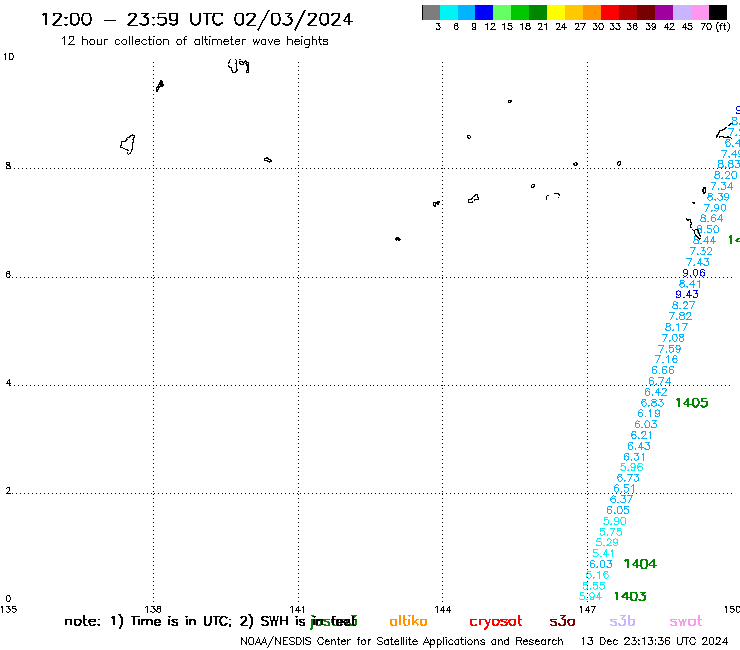Screen dimensions: 740x650
Task: Click the bright red legend swatch
Action: click(x=610, y=12)
